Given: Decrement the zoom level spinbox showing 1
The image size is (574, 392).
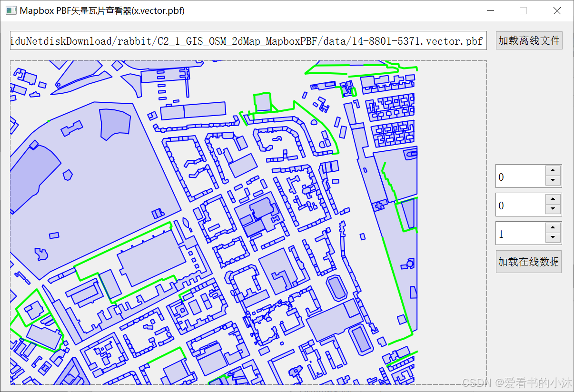Looking at the screenshot, I should coord(553,237).
